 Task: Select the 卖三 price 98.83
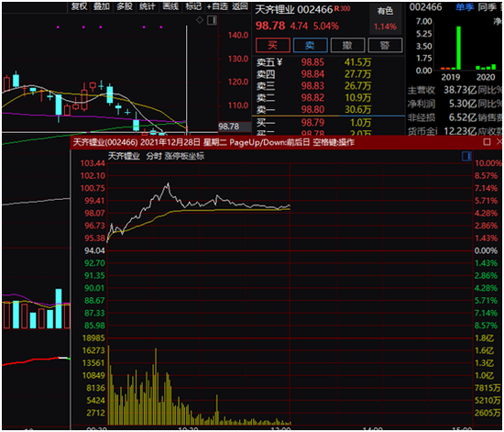coord(312,86)
